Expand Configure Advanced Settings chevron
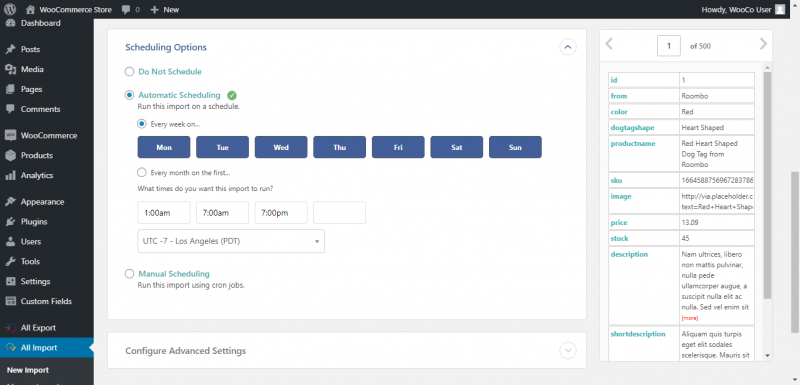This screenshot has height=385, width=800. point(568,351)
